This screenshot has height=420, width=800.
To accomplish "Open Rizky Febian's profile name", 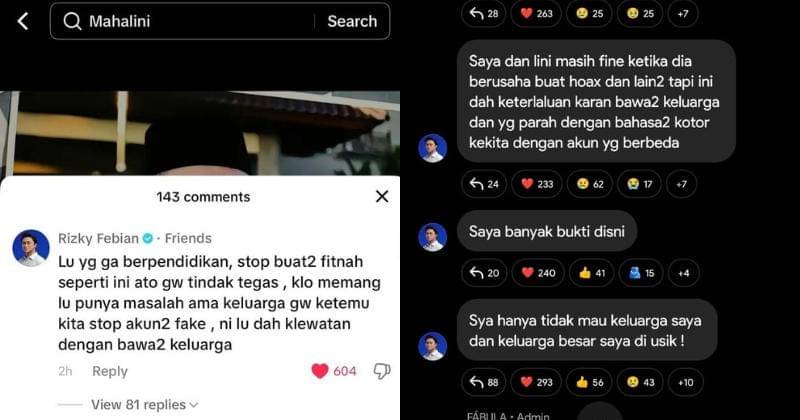I will (98, 238).
